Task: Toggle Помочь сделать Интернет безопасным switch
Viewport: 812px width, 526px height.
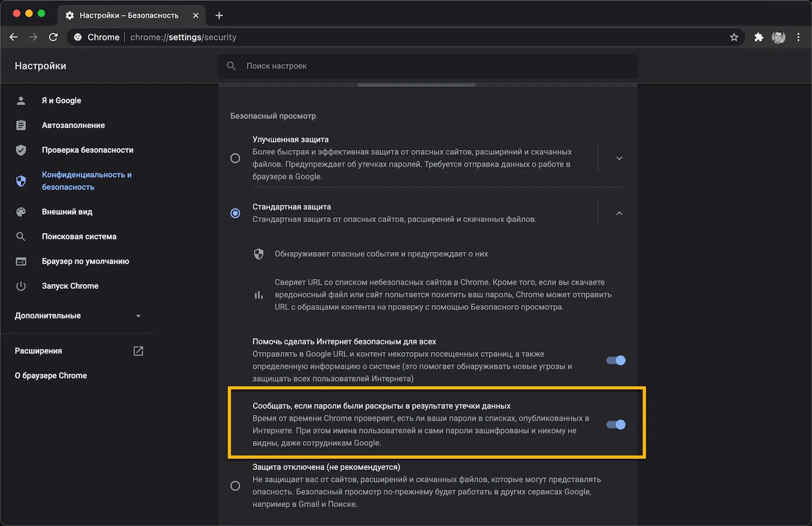Action: [615, 360]
